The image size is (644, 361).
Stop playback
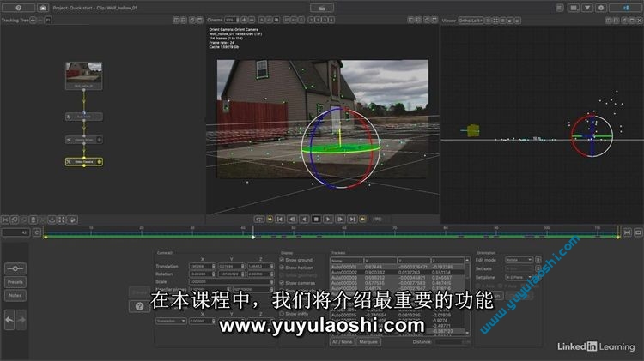click(x=316, y=220)
